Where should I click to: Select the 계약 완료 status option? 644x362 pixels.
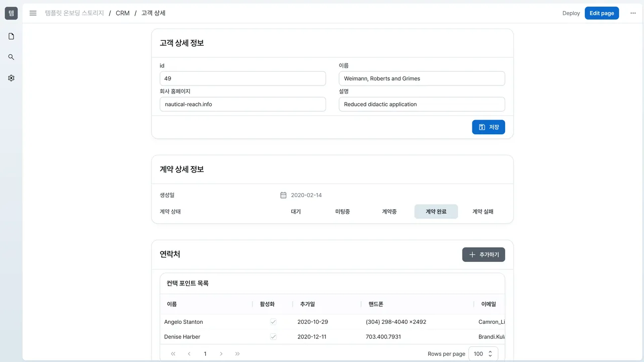436,212
